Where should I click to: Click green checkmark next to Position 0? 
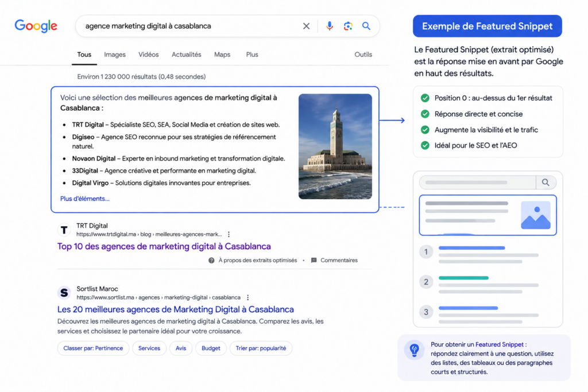click(x=425, y=98)
